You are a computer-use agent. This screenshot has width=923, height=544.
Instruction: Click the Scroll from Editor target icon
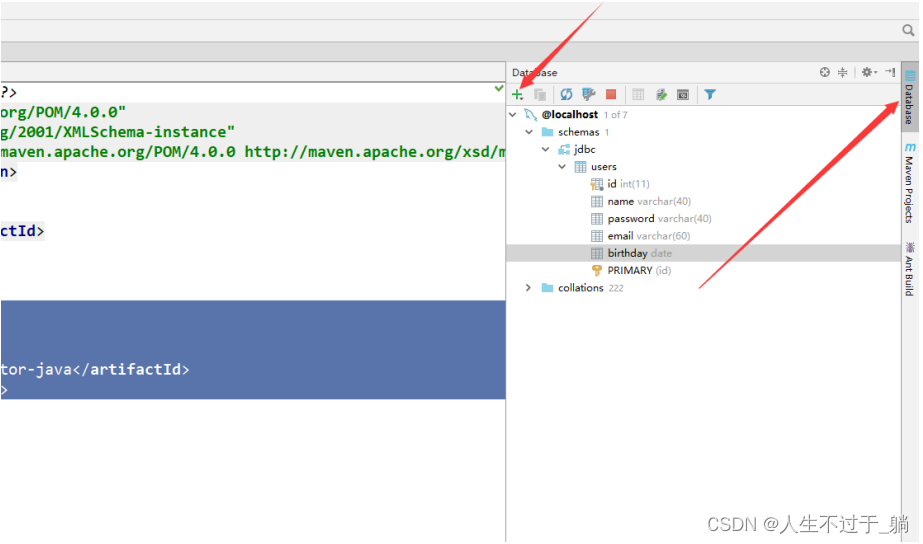[825, 72]
